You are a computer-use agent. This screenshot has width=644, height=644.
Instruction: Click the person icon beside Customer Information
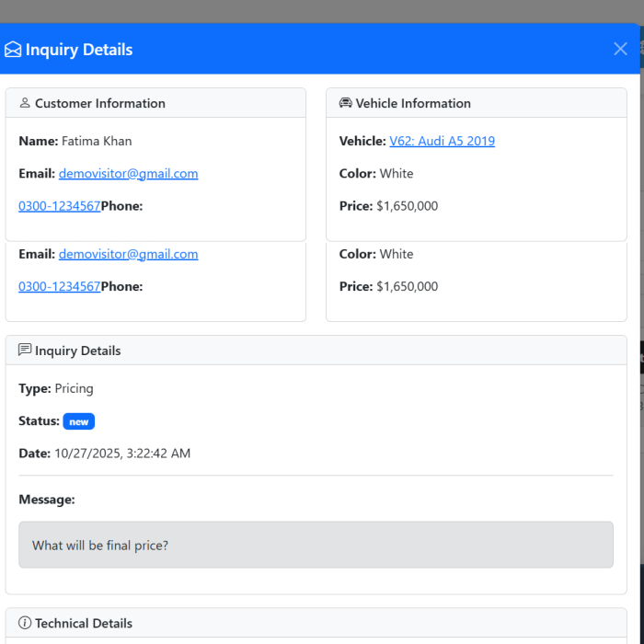pos(25,103)
